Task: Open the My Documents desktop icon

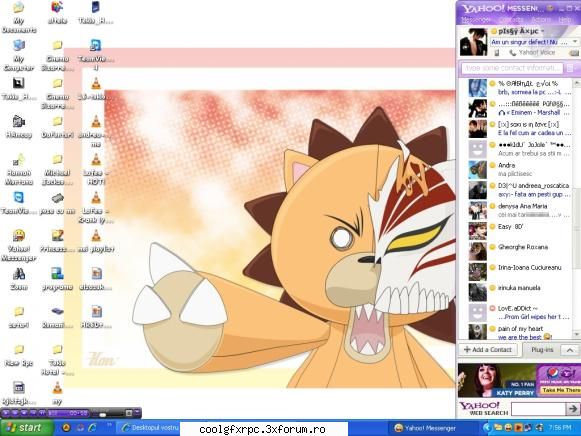Action: pyautogui.click(x=19, y=17)
